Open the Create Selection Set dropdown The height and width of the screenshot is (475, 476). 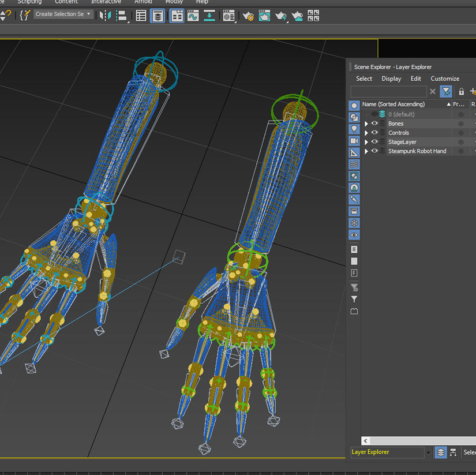pos(63,14)
